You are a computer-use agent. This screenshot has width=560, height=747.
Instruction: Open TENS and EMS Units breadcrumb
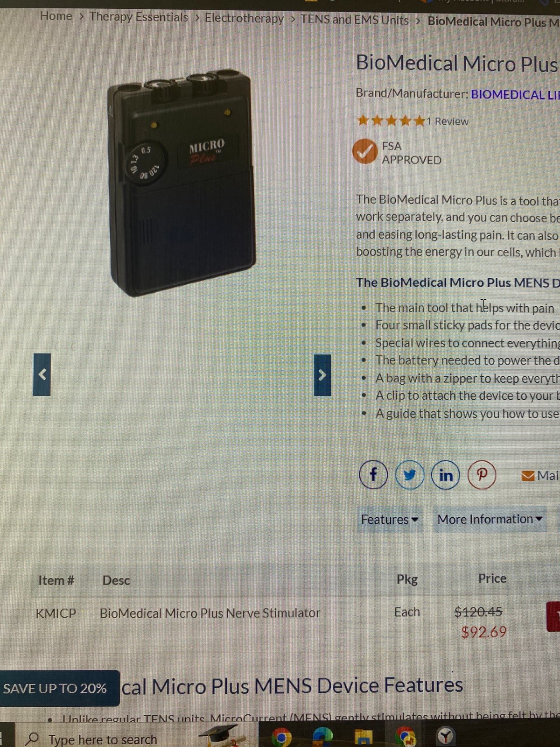tap(355, 20)
